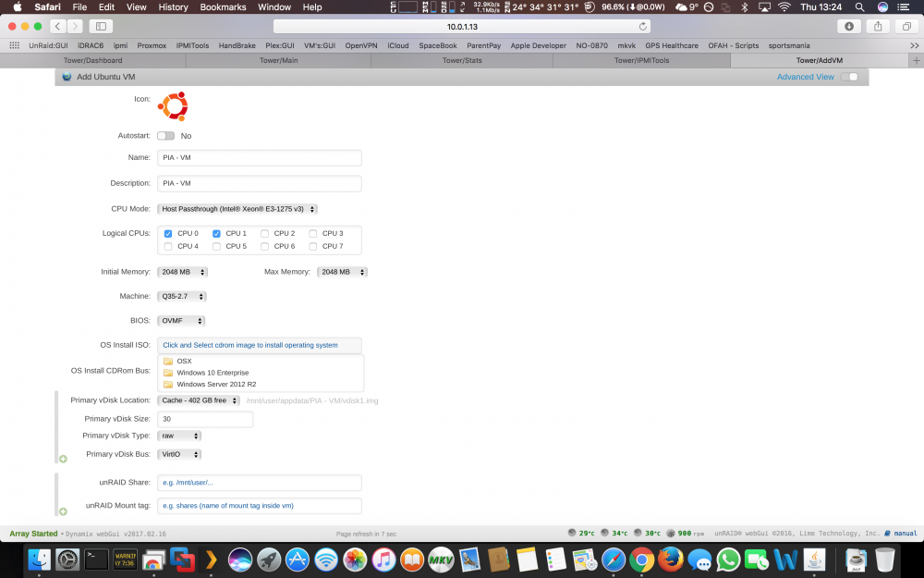The width and height of the screenshot is (924, 578).
Task: Open the Safari share menu
Action: coord(878,26)
